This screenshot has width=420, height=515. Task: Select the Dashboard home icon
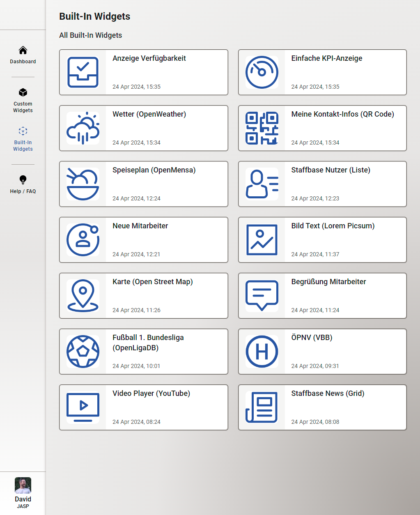tap(23, 50)
